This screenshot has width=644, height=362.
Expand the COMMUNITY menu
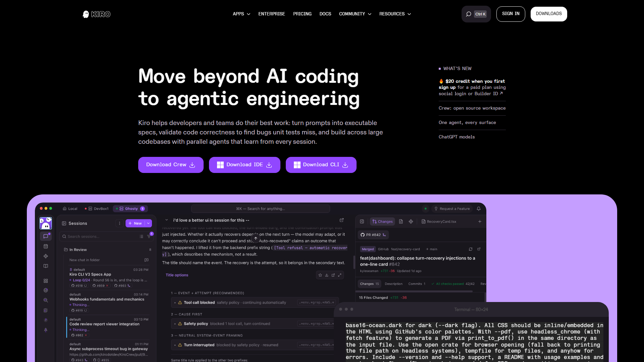point(355,14)
